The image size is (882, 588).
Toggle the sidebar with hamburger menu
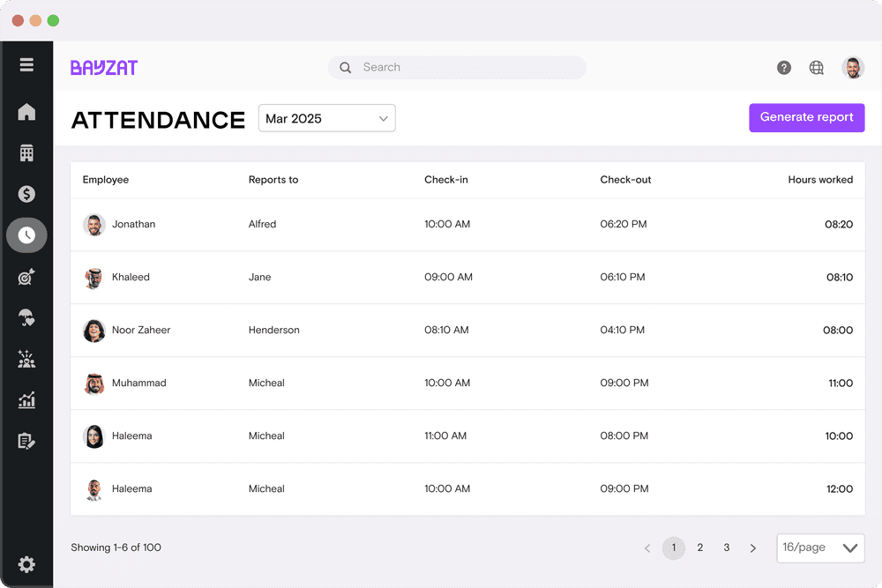26,64
